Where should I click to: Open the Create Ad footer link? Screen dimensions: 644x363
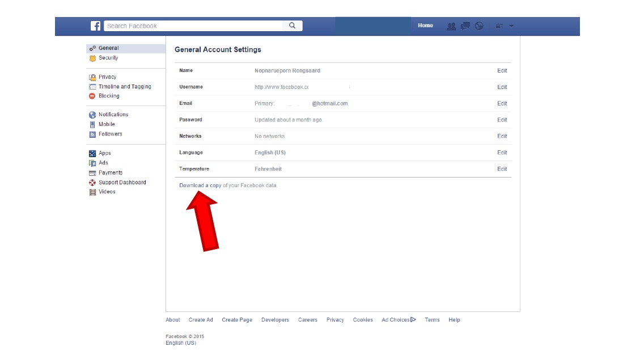pos(201,320)
